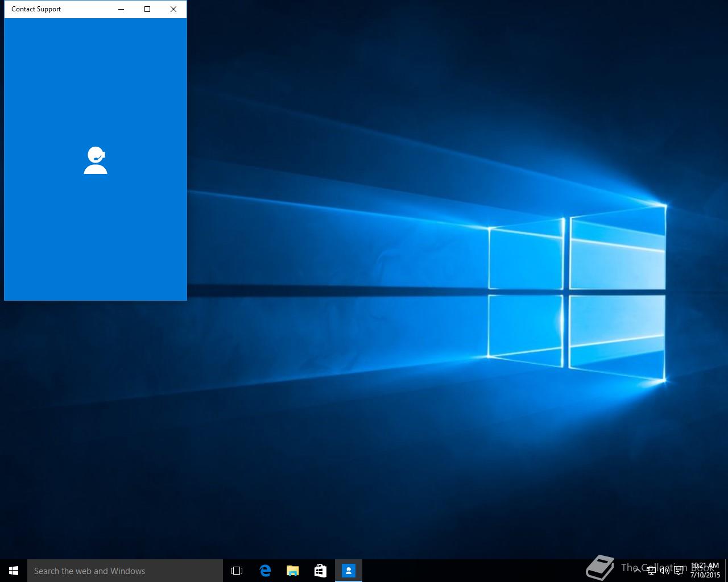The width and height of the screenshot is (728, 582).
Task: Select the Contact Support taskbar icon
Action: click(348, 571)
